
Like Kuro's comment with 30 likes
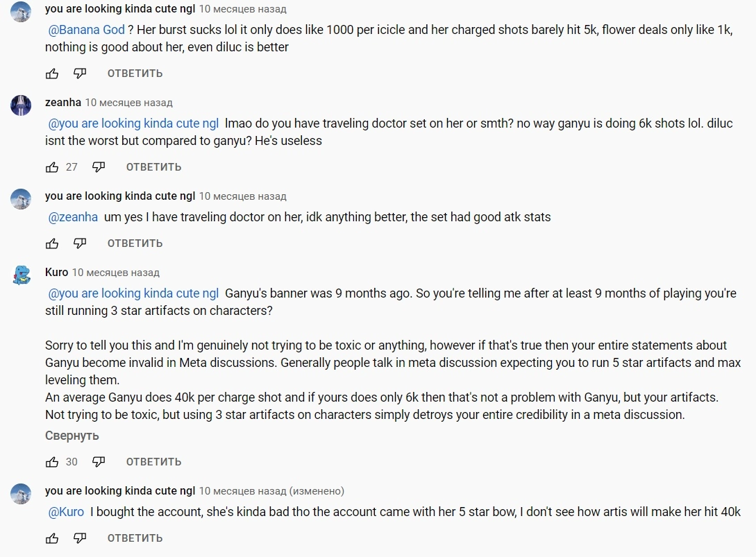pyautogui.click(x=52, y=462)
